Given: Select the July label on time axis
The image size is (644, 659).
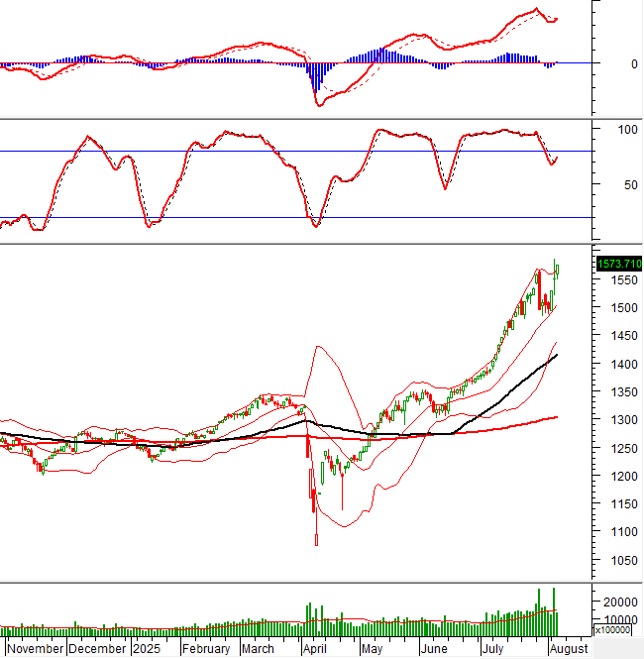Looking at the screenshot, I should 492,648.
